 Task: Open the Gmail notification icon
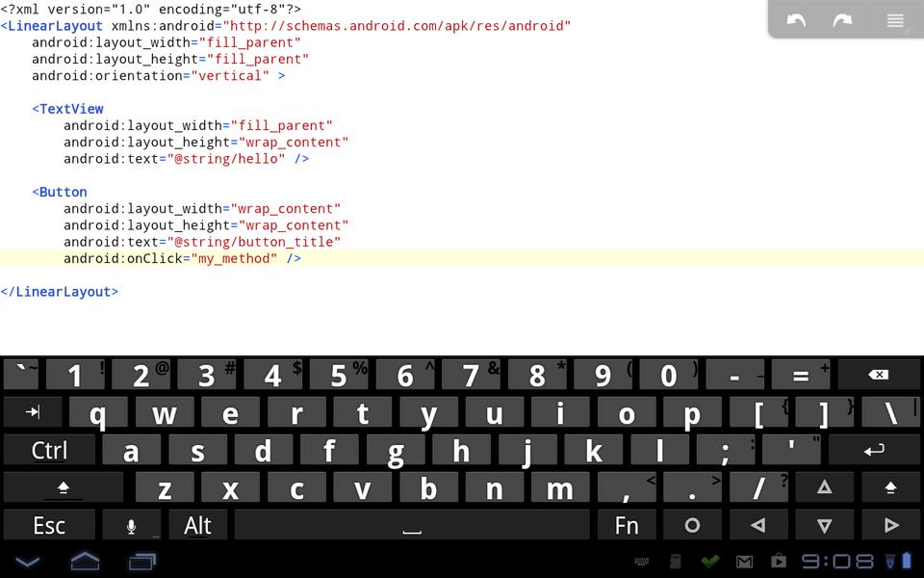coord(744,562)
